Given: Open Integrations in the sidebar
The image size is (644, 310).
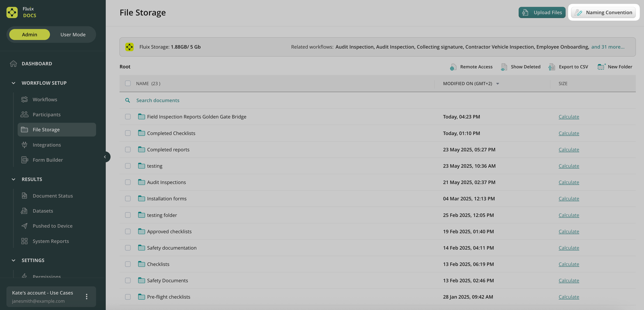Looking at the screenshot, I should (x=47, y=145).
